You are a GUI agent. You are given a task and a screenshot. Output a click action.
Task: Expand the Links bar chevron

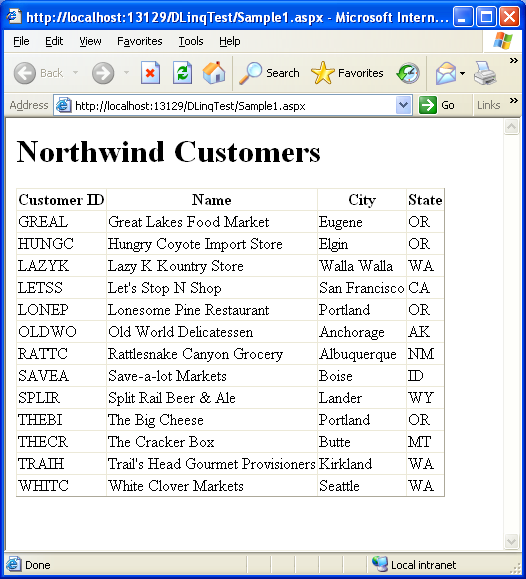coord(513,100)
